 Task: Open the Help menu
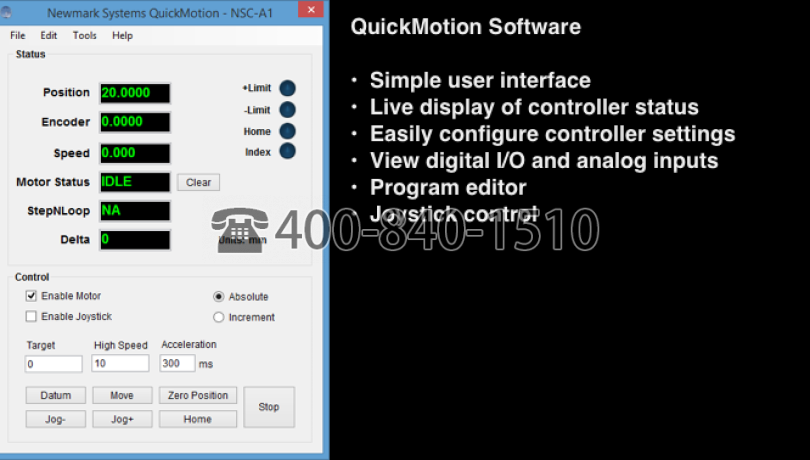[x=122, y=36]
